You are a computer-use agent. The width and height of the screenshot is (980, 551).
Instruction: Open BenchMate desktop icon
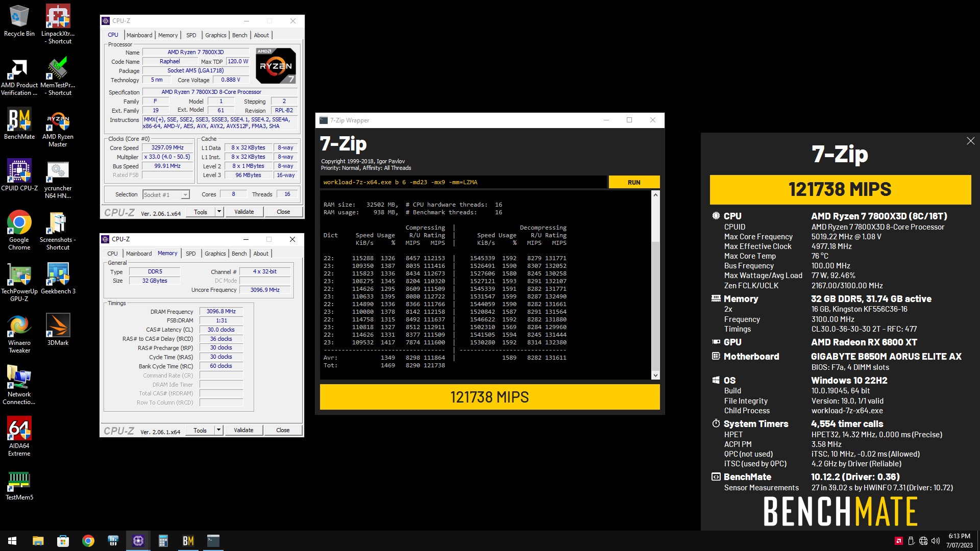tap(19, 123)
